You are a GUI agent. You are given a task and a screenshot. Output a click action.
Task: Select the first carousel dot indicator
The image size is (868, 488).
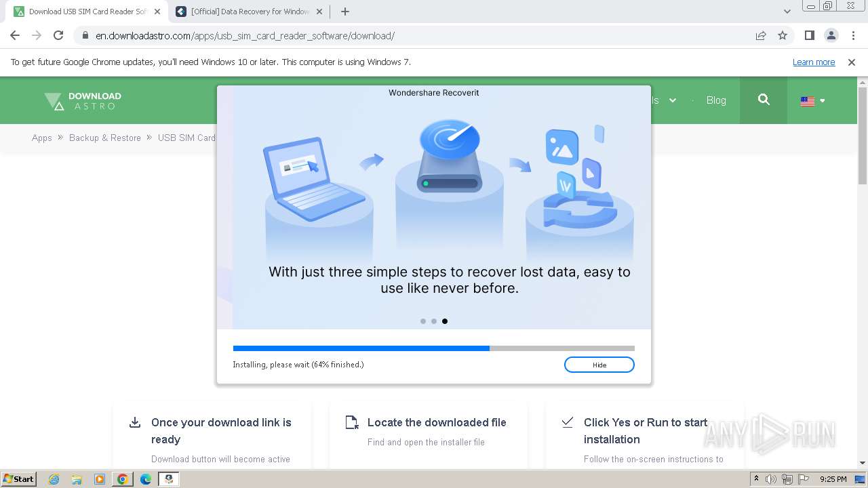coord(423,321)
